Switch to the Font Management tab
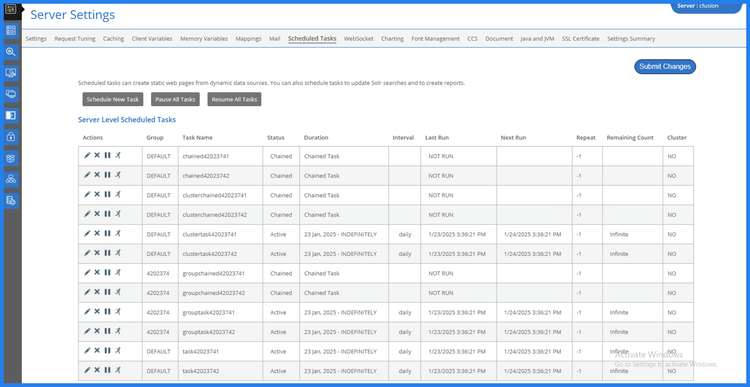Screen dimensions: 750x387 pos(435,39)
